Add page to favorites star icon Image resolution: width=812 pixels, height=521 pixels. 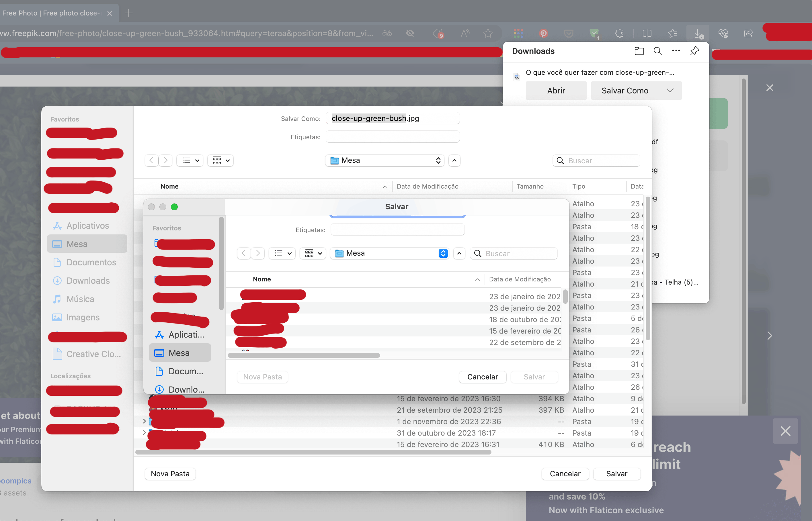point(488,33)
